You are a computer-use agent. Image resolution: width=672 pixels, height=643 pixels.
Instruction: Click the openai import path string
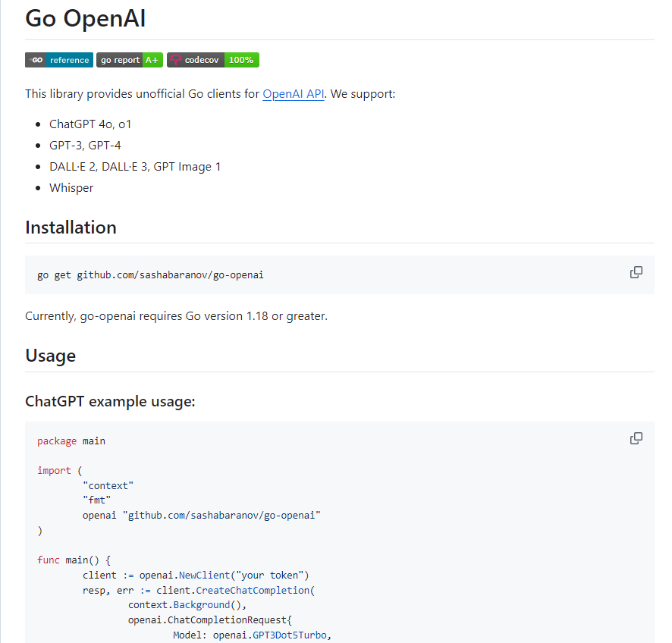tap(224, 515)
